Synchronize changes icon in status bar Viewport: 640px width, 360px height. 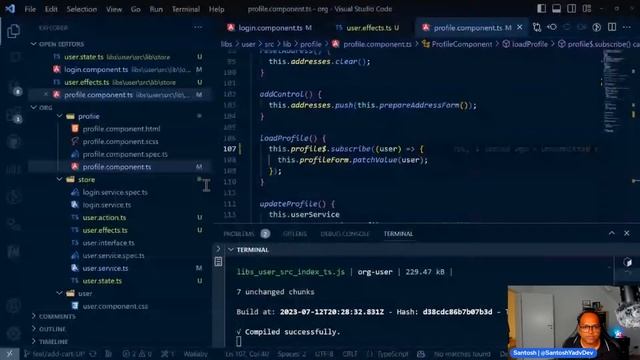point(93,354)
